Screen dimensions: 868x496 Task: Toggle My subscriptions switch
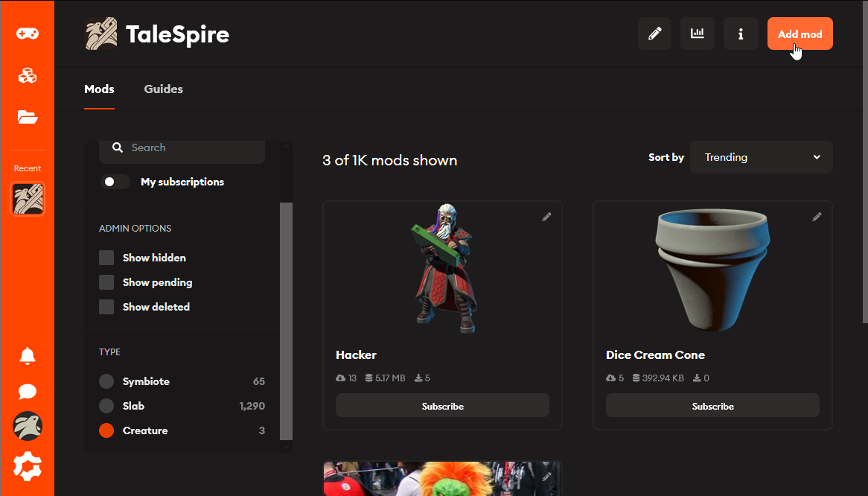(x=115, y=182)
